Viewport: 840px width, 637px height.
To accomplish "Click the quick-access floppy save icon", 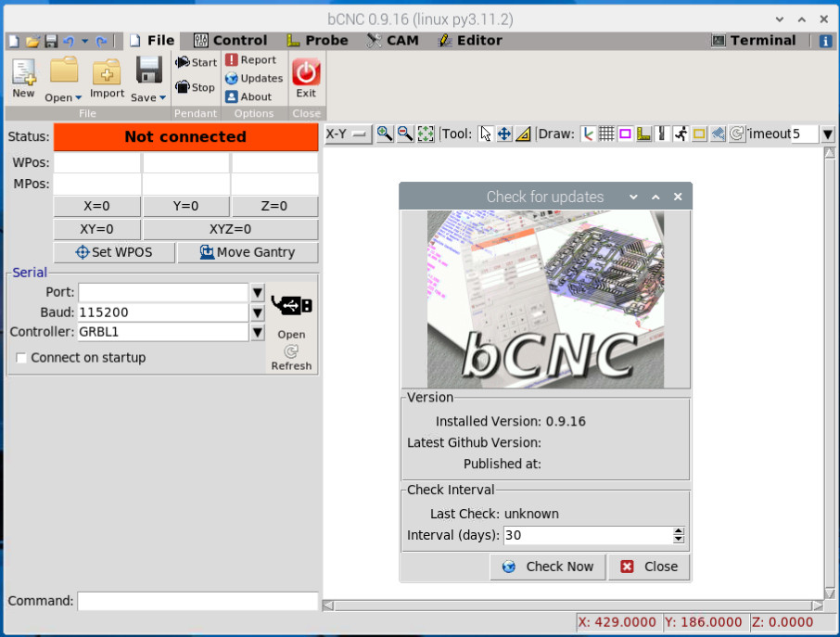I will point(51,41).
